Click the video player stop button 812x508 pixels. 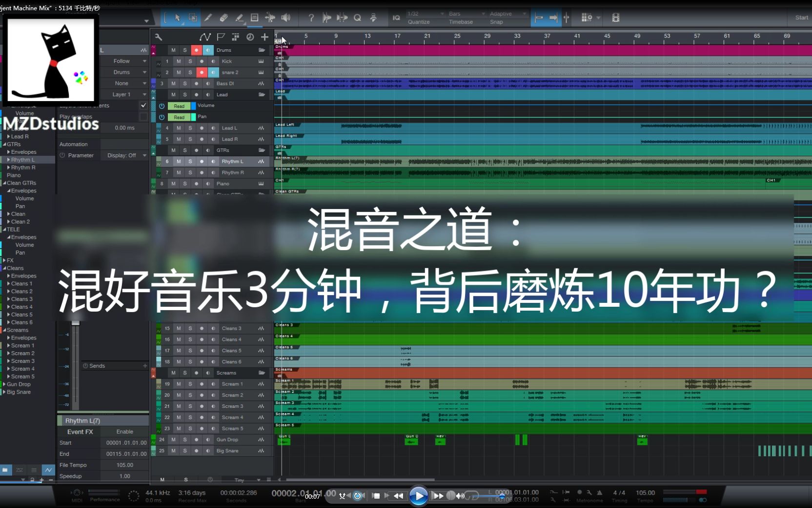tap(376, 495)
